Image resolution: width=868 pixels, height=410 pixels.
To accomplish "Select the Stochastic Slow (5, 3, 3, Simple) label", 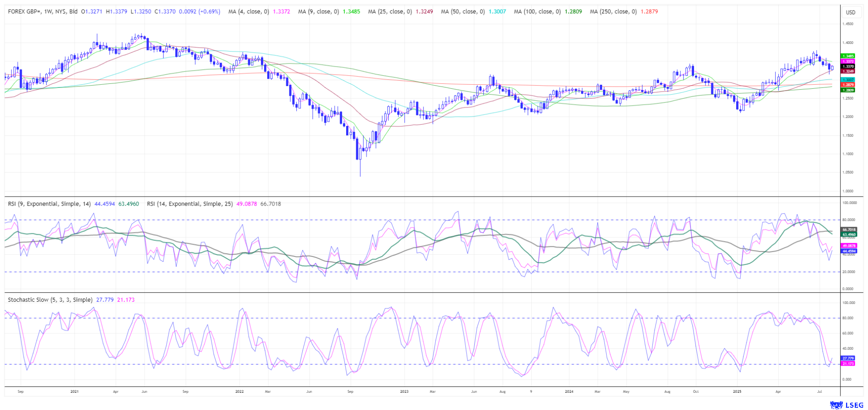I will [50, 300].
